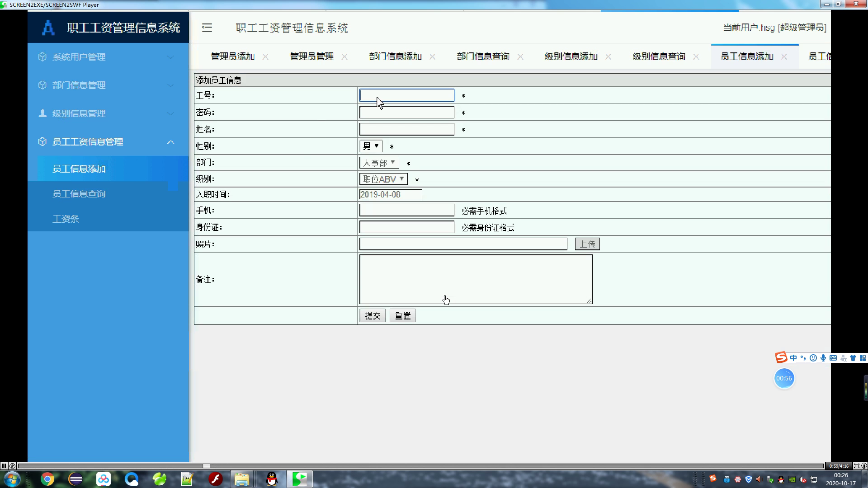Open the player info icon
868x488 pixels.
click(x=864, y=466)
